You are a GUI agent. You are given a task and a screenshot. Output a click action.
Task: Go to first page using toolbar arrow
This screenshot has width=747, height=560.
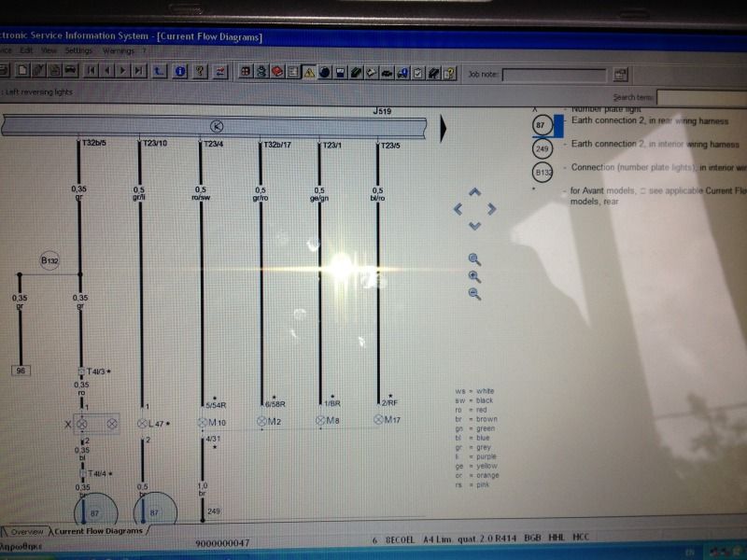pyautogui.click(x=91, y=71)
